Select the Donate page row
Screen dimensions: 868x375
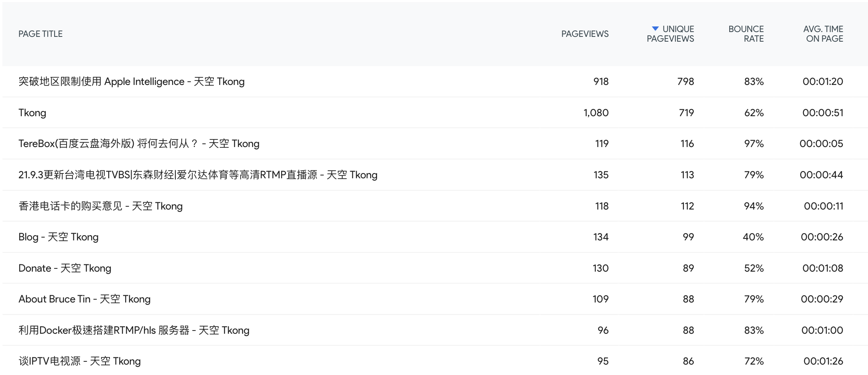(x=65, y=268)
